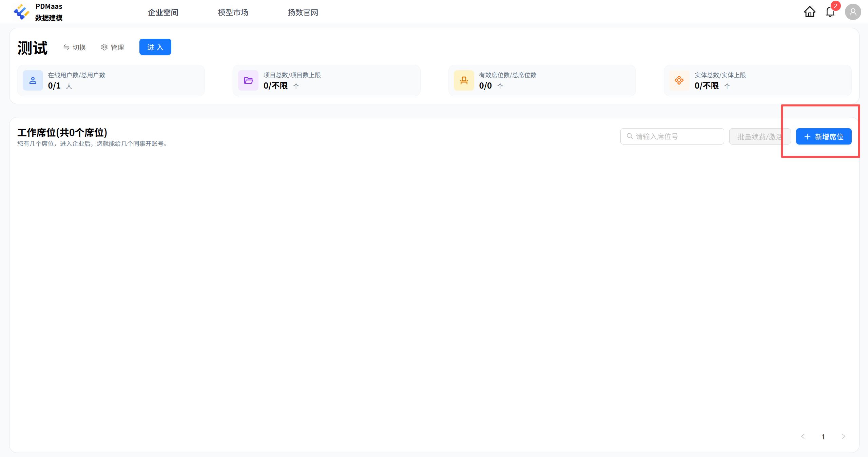Click the PDMaas logo icon
This screenshot has height=457, width=868.
tap(21, 12)
